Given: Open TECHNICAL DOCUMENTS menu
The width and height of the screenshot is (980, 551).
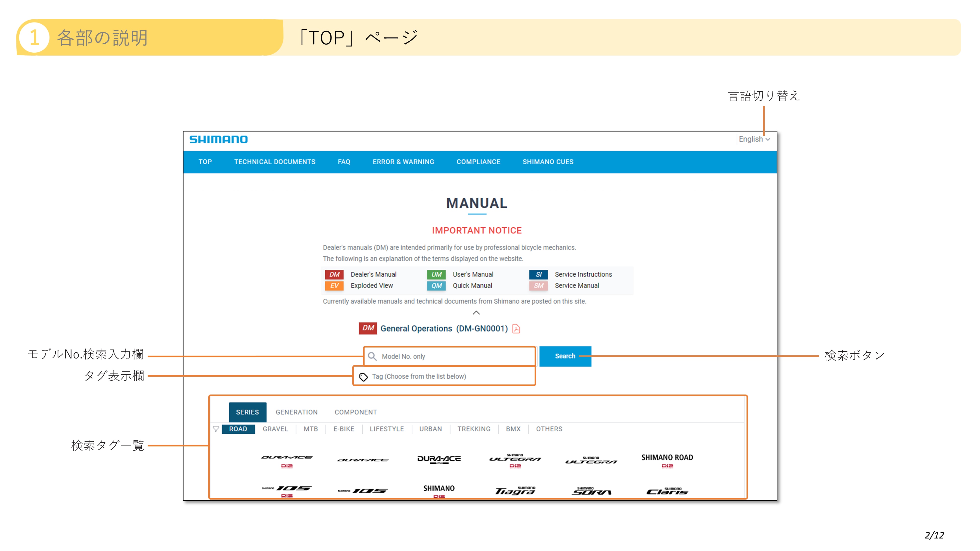Looking at the screenshot, I should [x=275, y=162].
